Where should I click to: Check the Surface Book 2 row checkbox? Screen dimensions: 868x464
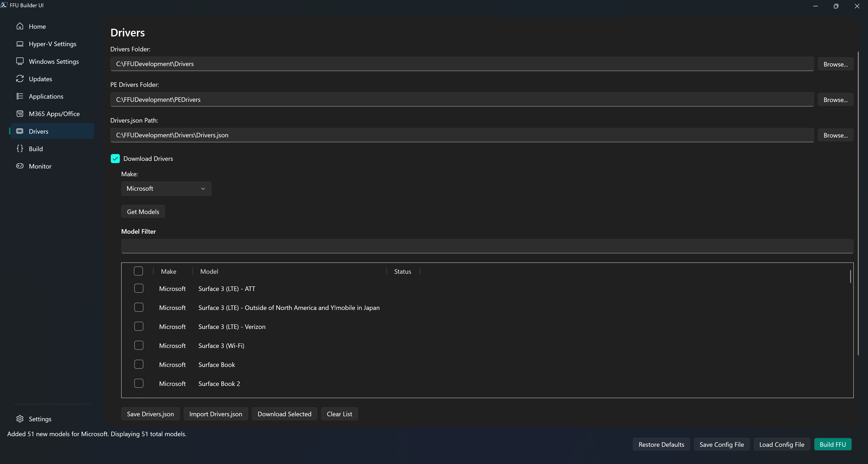point(139,383)
